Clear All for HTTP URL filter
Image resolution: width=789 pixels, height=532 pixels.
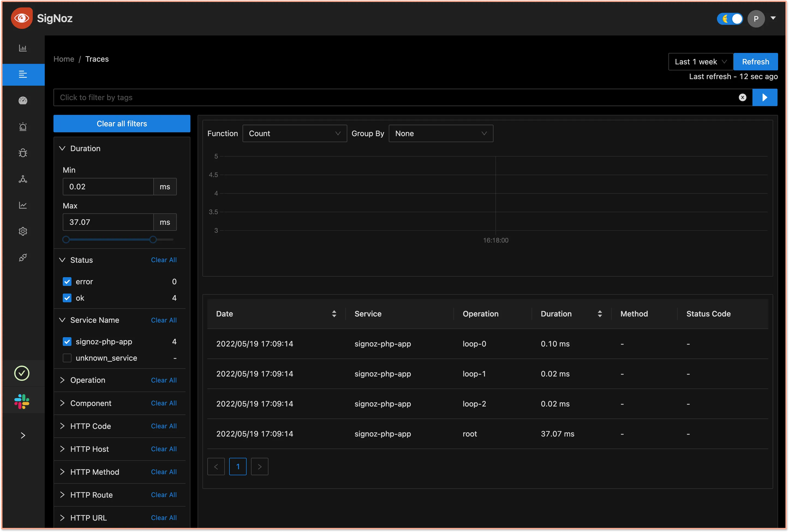164,518
